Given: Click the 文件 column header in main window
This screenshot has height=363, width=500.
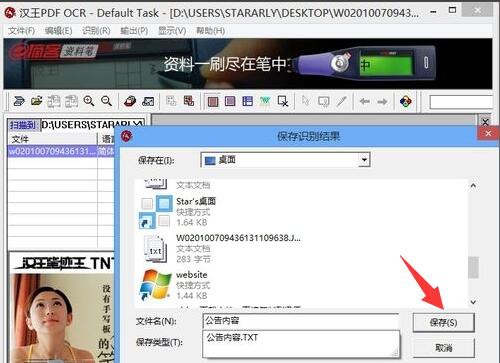Looking at the screenshot, I should [x=53, y=139].
